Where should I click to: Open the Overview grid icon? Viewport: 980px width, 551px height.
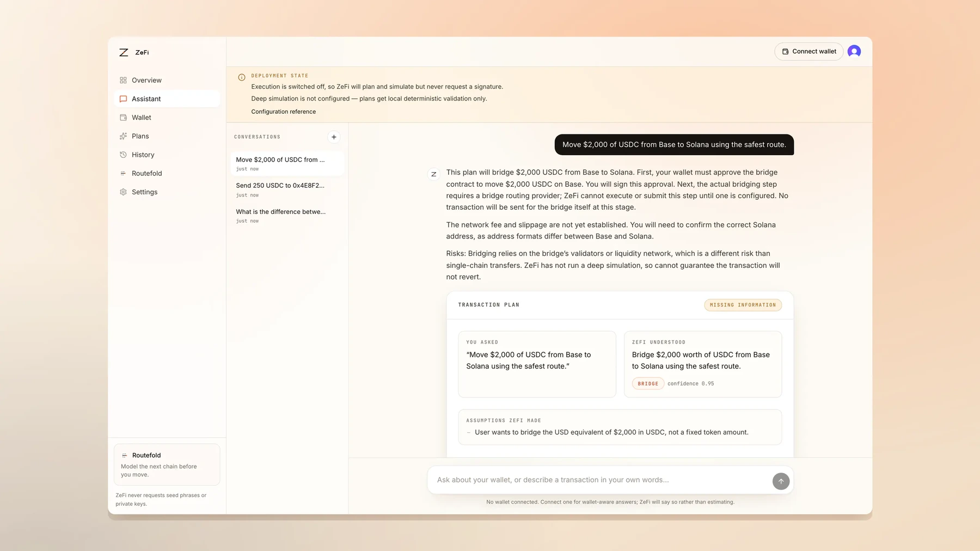pyautogui.click(x=123, y=80)
